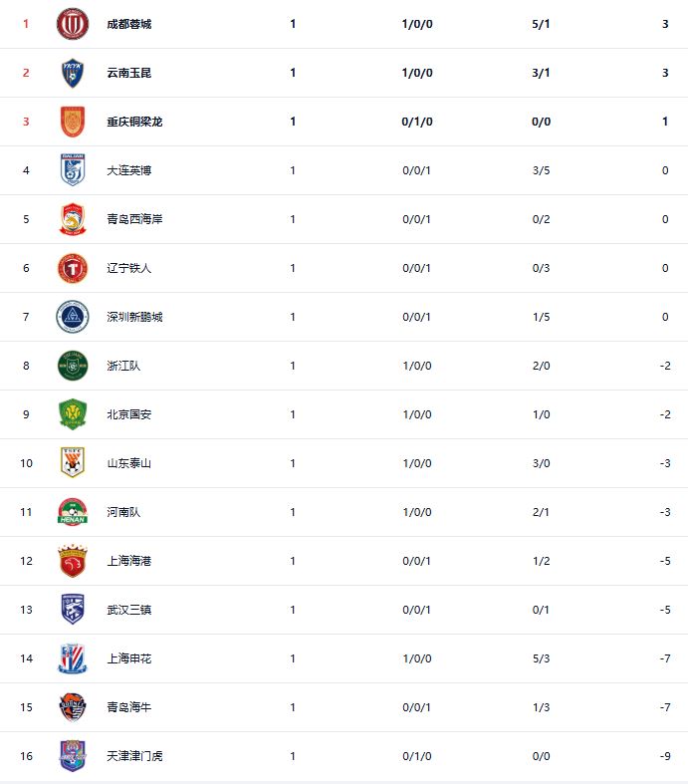The image size is (688, 784).
Task: Click the 河南队 HENAN badge
Action: tap(73, 512)
